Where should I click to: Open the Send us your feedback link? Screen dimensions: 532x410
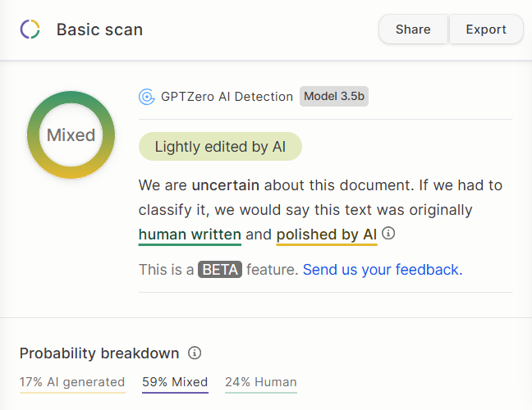pos(383,270)
